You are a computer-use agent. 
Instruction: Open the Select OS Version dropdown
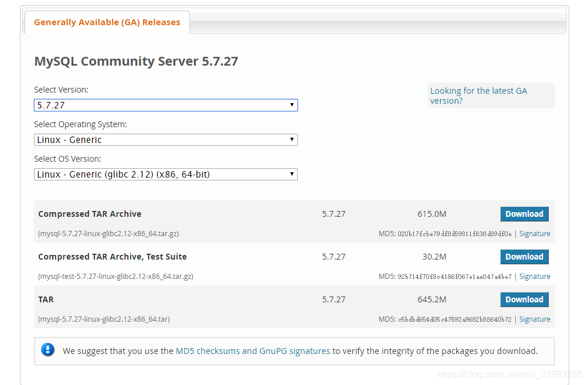(166, 174)
